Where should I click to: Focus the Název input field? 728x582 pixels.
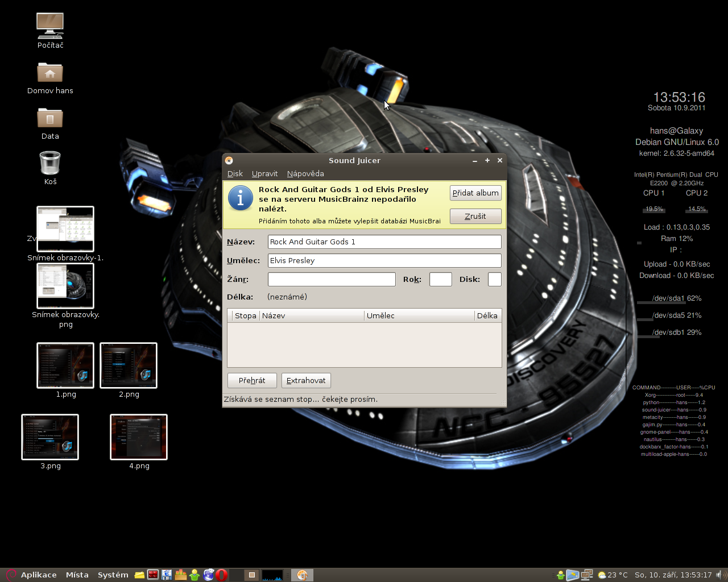384,242
